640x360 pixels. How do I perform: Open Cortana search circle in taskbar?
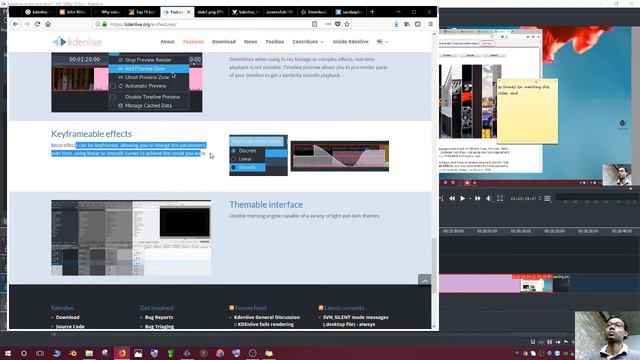pos(24,353)
